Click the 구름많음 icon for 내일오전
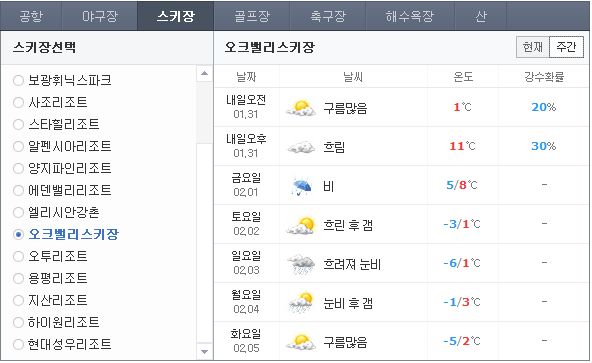The image size is (592, 363). click(301, 108)
